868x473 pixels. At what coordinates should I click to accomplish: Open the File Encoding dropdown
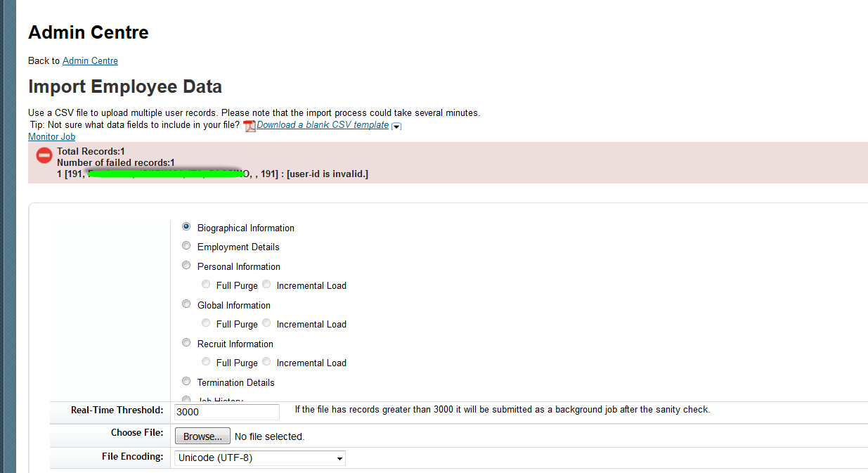[x=260, y=458]
